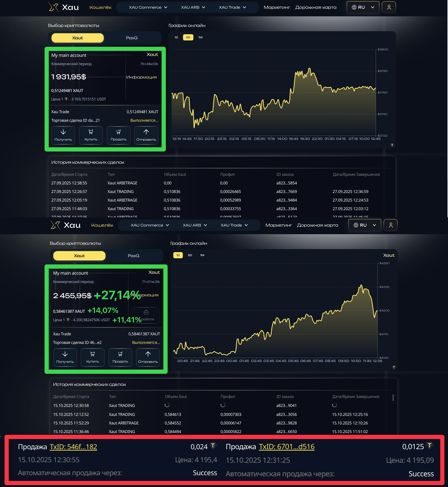Click Tether coin icon beside 0,024 amount
The image size is (448, 487).
(213, 445)
